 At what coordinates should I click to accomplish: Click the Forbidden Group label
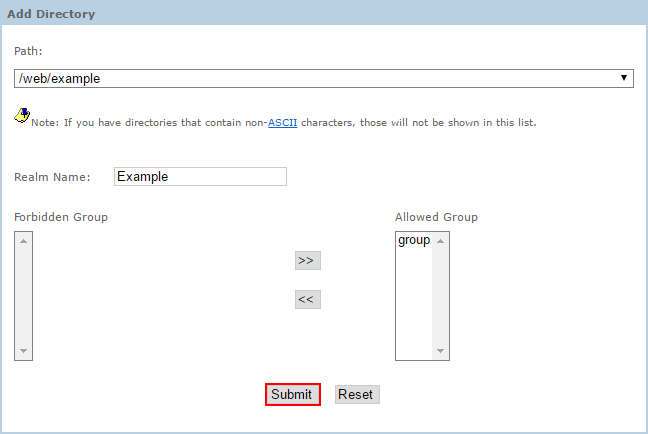[x=61, y=217]
